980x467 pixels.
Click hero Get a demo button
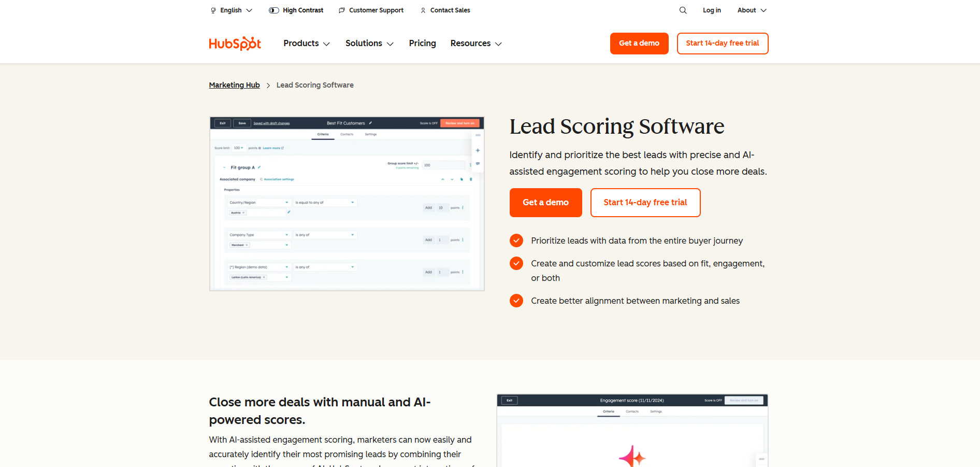(x=545, y=203)
